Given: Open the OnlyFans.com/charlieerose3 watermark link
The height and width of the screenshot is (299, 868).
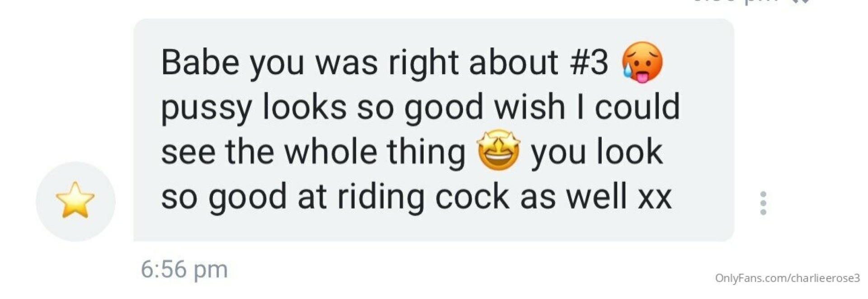Looking at the screenshot, I should [788, 278].
